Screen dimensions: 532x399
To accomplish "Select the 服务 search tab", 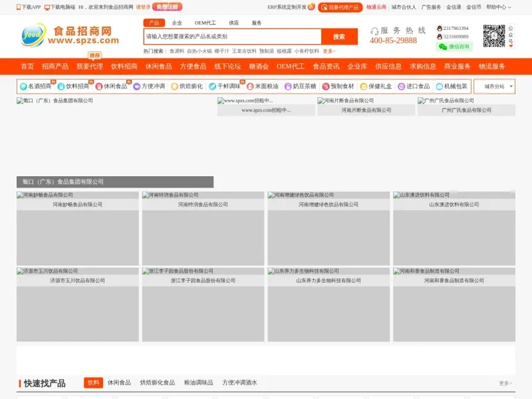I will pyautogui.click(x=257, y=23).
